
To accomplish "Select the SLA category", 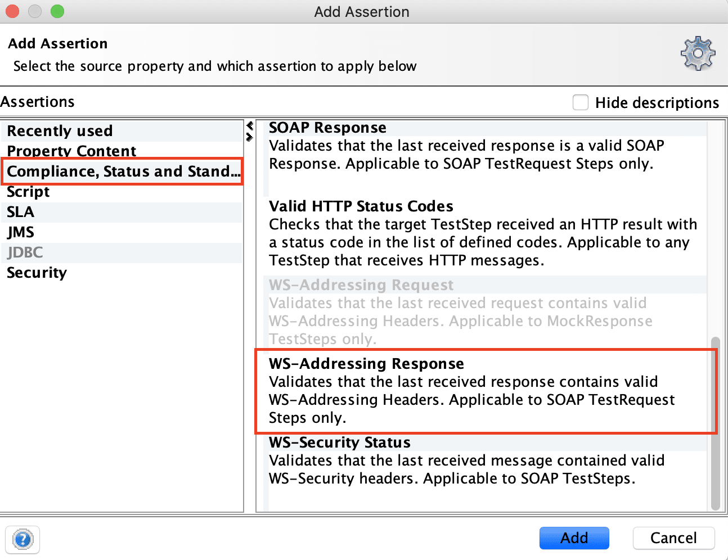I will [x=122, y=212].
